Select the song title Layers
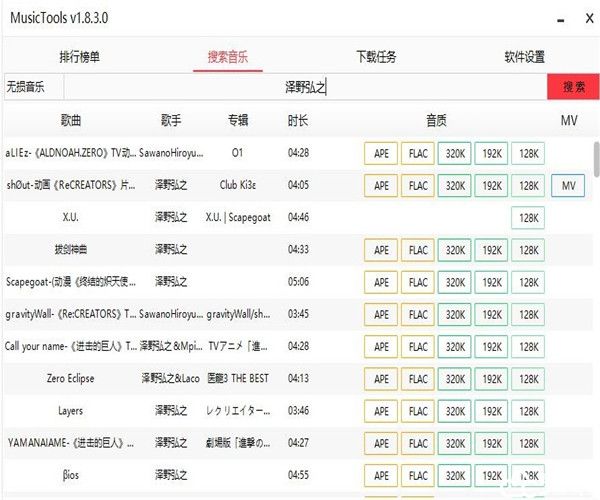Image resolution: width=600 pixels, height=500 pixels. click(x=70, y=411)
